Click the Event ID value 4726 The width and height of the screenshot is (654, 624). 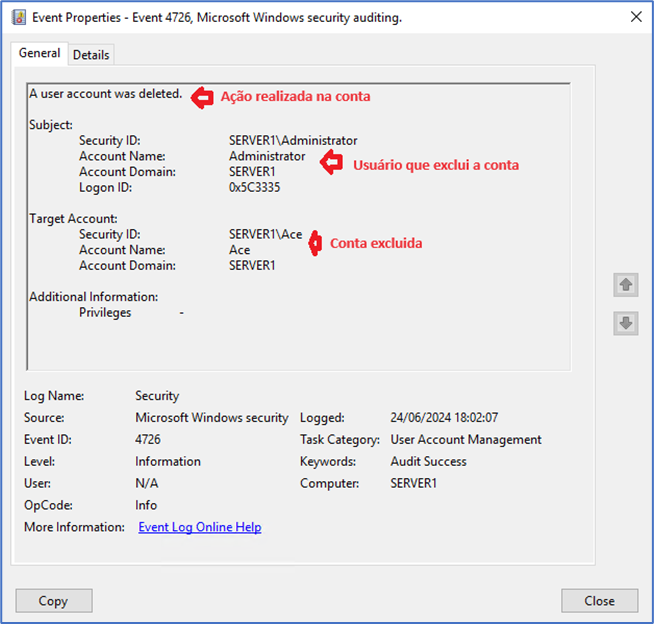point(148,440)
